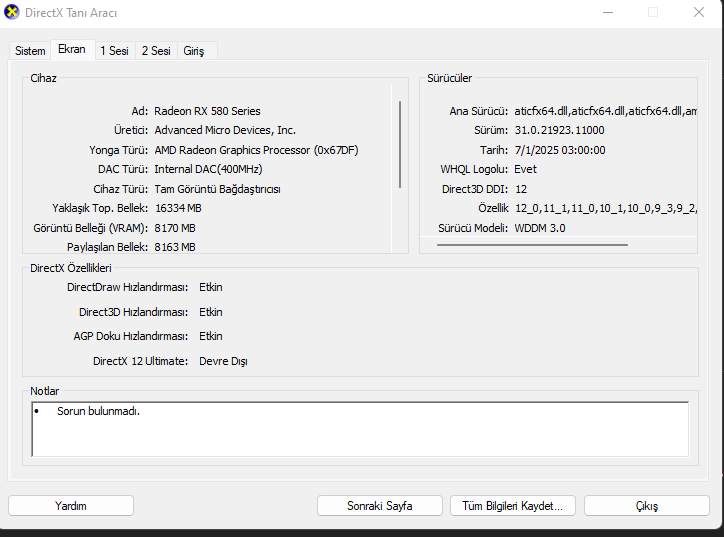Click inside the Notlar text box
This screenshot has height=537, width=724.
coord(360,429)
